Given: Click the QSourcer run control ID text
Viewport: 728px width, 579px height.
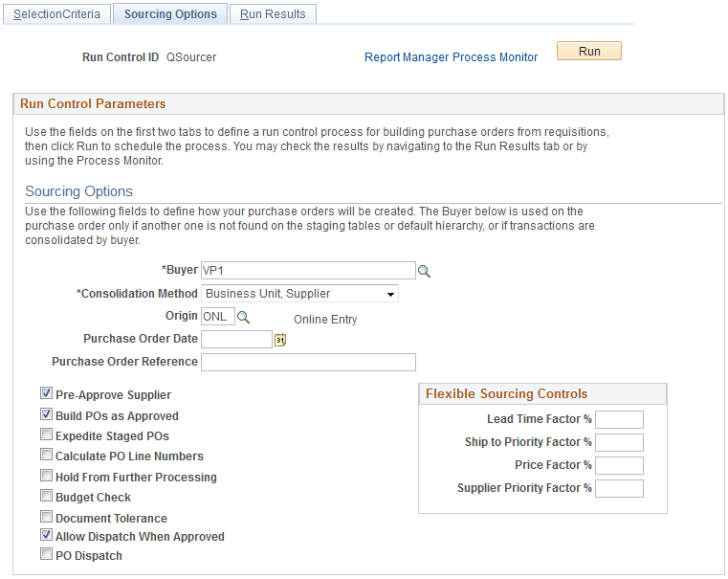Looking at the screenshot, I should pyautogui.click(x=191, y=57).
